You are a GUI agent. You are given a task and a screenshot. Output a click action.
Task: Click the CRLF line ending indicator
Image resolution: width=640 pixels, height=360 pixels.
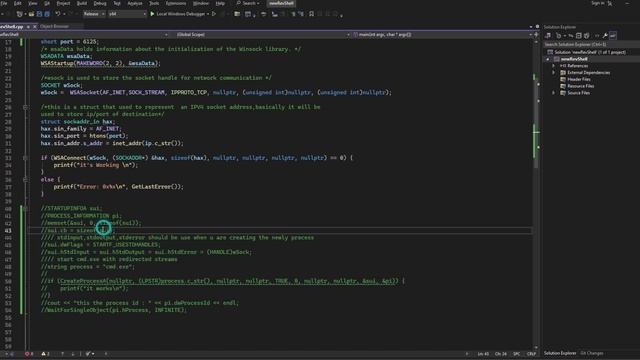click(531, 354)
